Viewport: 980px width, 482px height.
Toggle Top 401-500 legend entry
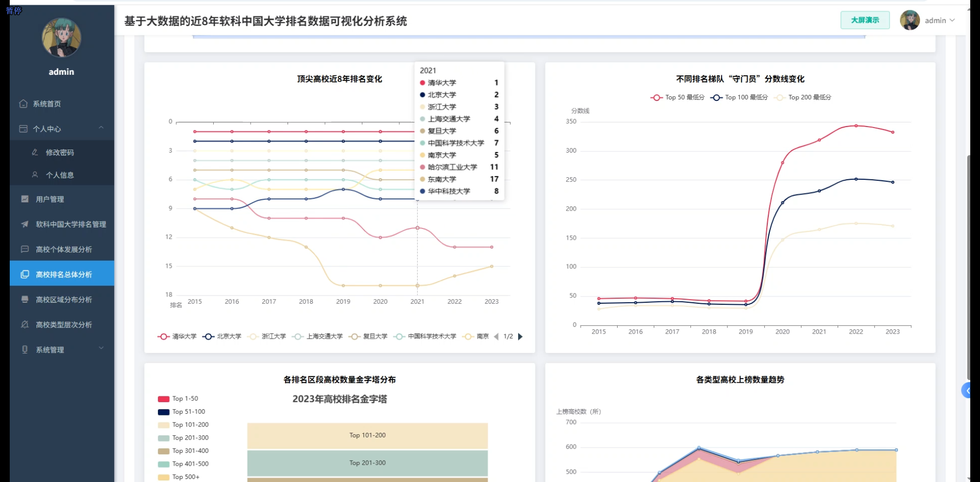pyautogui.click(x=183, y=464)
